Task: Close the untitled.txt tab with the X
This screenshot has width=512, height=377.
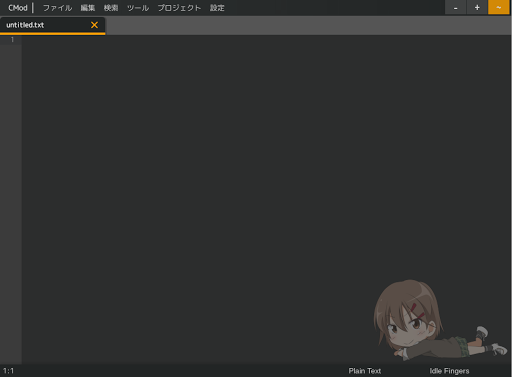Action: click(94, 25)
